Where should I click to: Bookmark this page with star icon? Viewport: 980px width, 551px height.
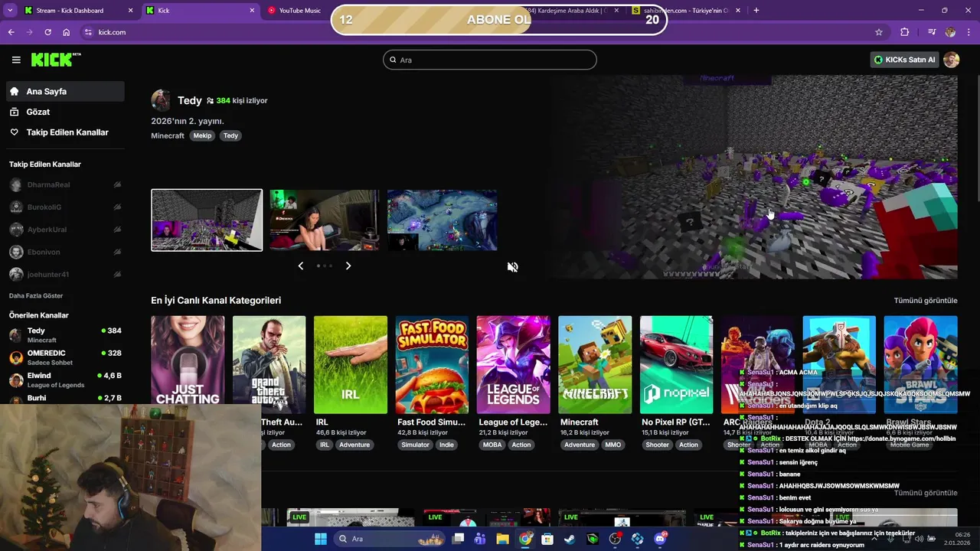pyautogui.click(x=879, y=32)
